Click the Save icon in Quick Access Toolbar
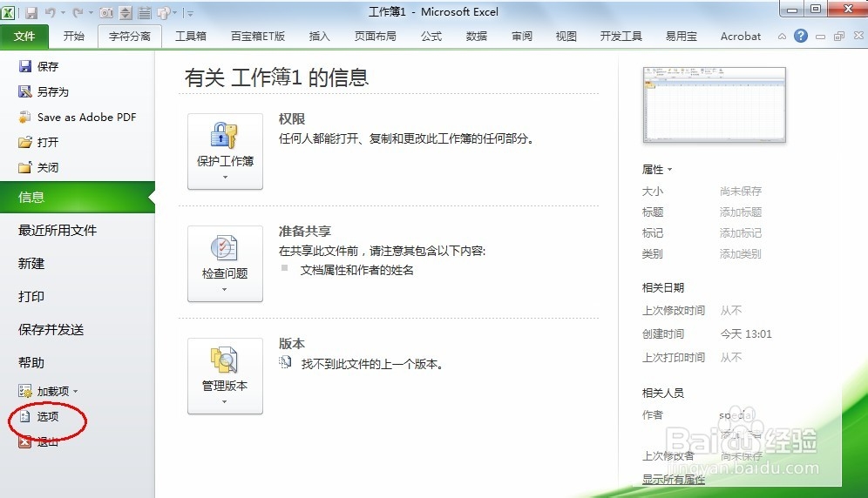The width and height of the screenshot is (868, 498). [31, 12]
